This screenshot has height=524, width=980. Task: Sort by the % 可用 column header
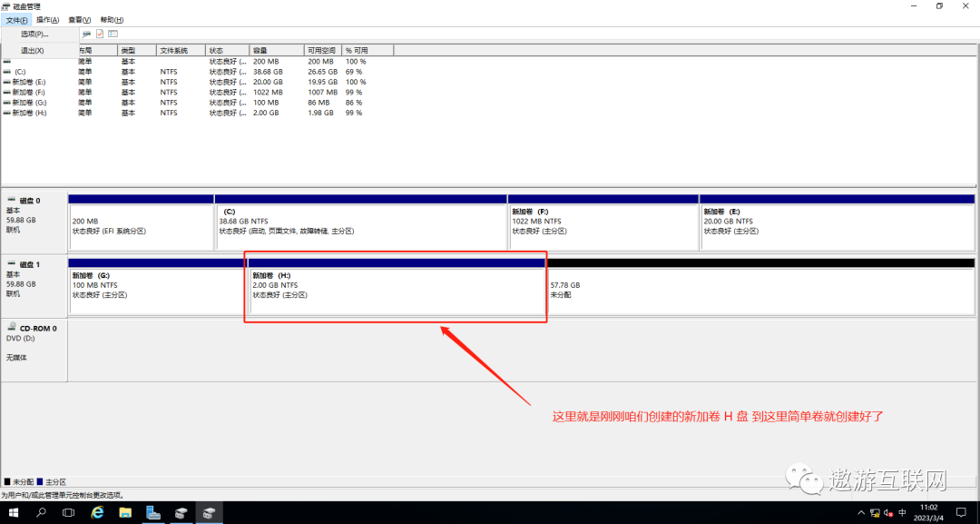click(x=368, y=50)
